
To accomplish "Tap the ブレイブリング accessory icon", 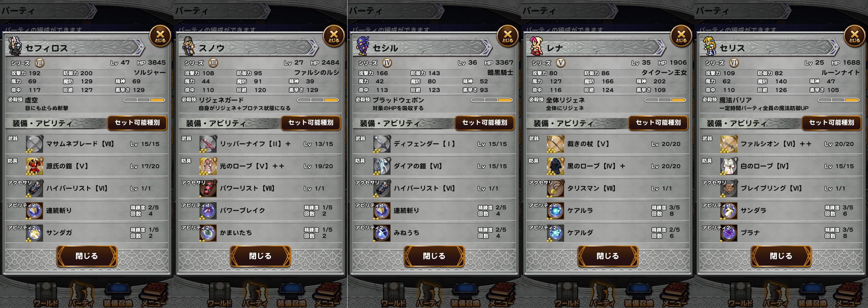I will pyautogui.click(x=729, y=188).
